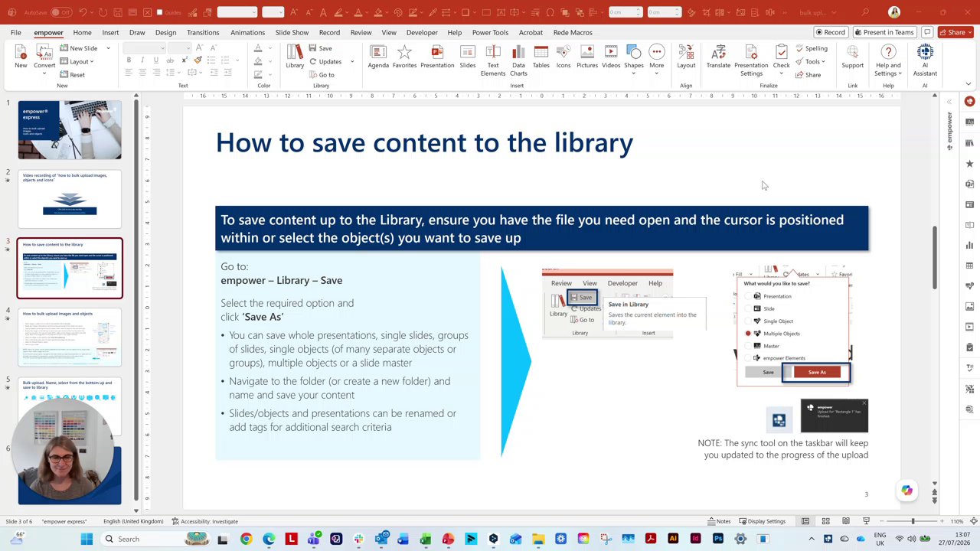Click Share in the Finalize group
Image resolution: width=980 pixels, height=551 pixels.
coord(808,75)
